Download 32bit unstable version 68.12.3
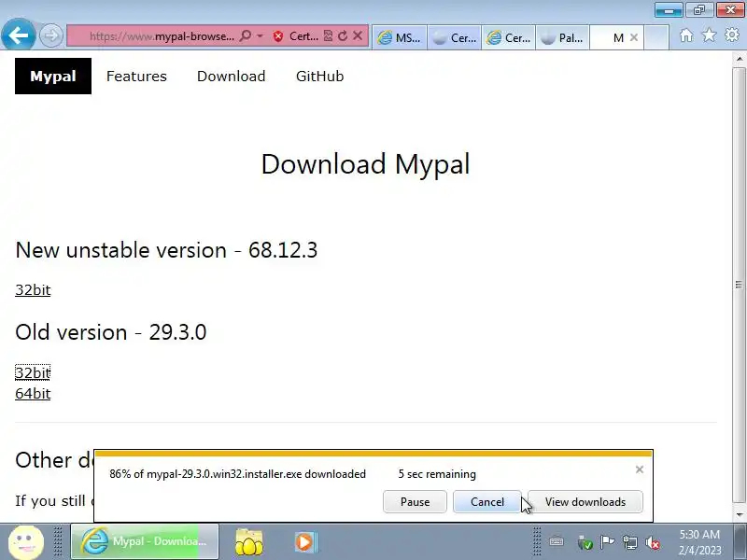This screenshot has width=747, height=560. click(33, 289)
